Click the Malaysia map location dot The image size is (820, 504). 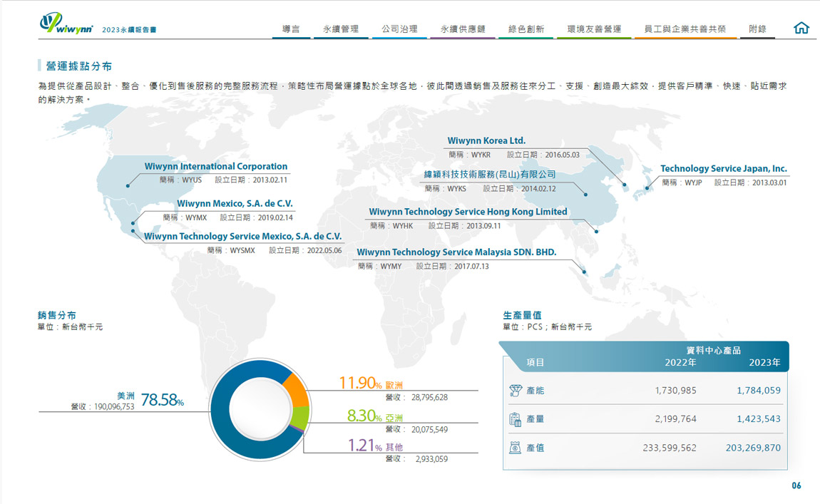[x=585, y=271]
